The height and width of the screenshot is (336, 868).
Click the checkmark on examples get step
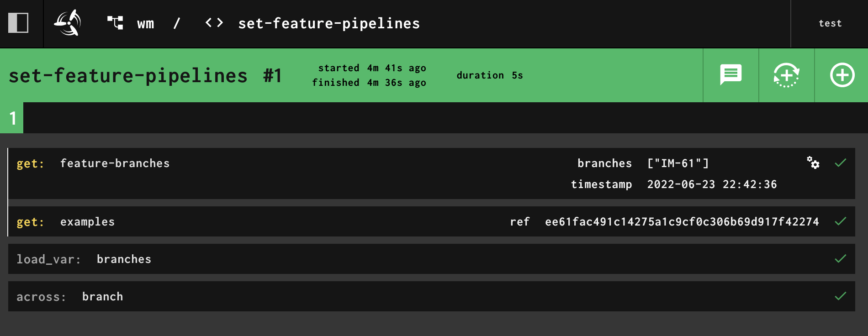point(841,221)
